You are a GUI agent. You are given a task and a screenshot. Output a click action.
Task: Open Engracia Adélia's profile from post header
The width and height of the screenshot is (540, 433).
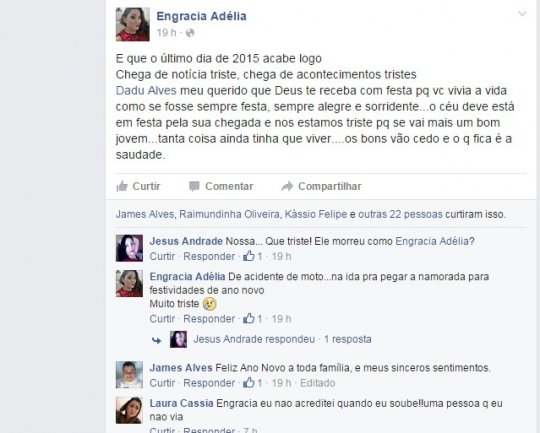pyautogui.click(x=201, y=16)
